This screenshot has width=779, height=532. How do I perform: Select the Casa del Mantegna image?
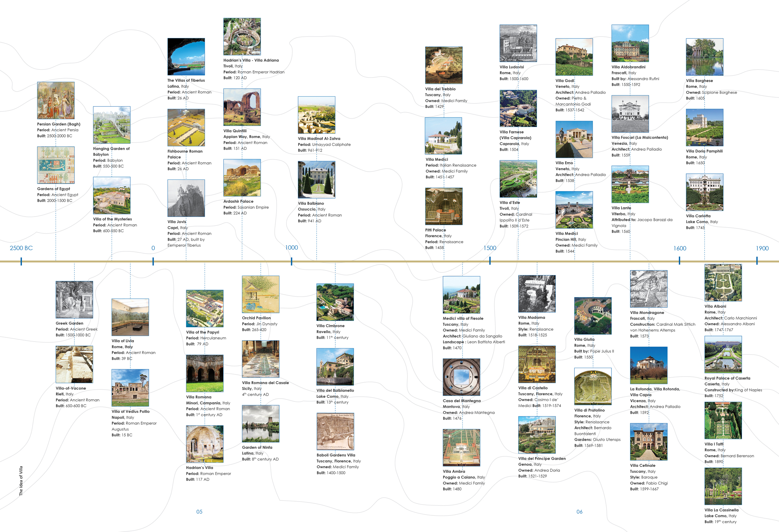click(461, 377)
